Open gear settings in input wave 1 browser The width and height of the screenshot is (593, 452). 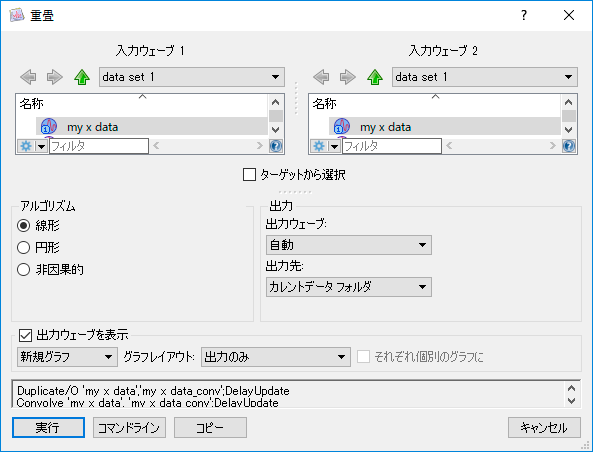[x=26, y=146]
